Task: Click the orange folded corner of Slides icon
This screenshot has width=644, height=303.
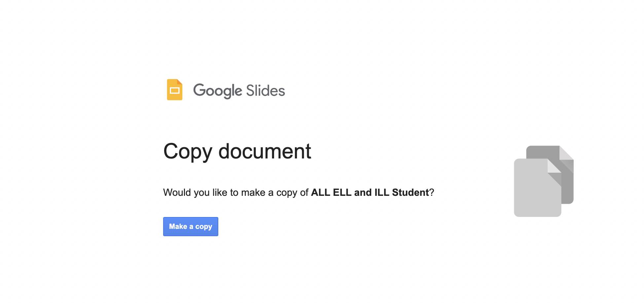Action: 180,82
